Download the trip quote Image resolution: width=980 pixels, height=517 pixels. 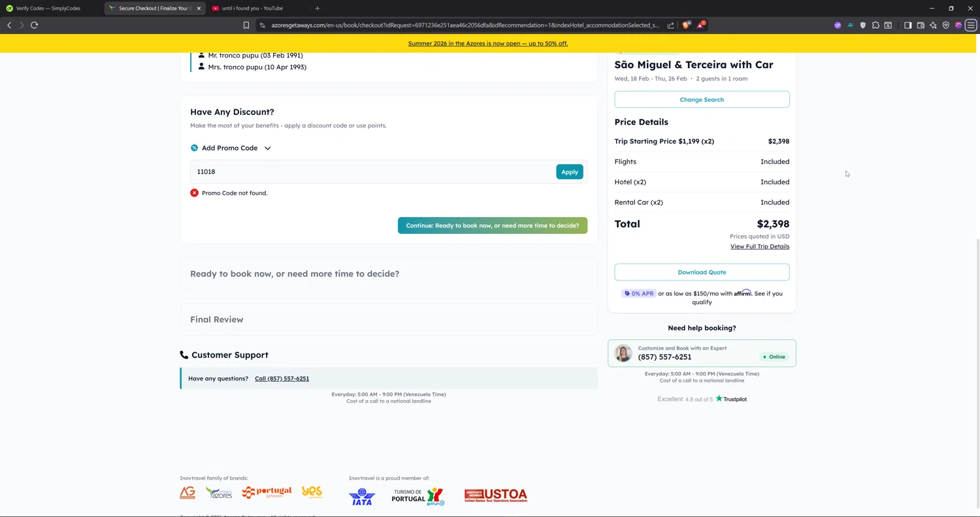[x=702, y=272]
